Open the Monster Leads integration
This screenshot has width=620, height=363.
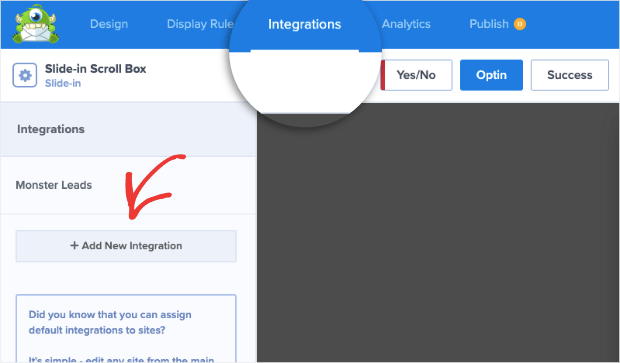point(128,185)
